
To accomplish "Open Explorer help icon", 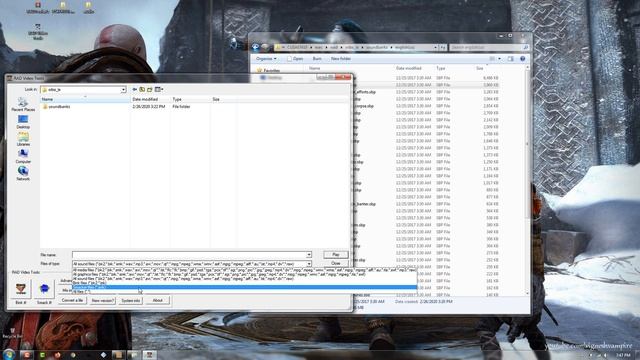I will 522,59.
